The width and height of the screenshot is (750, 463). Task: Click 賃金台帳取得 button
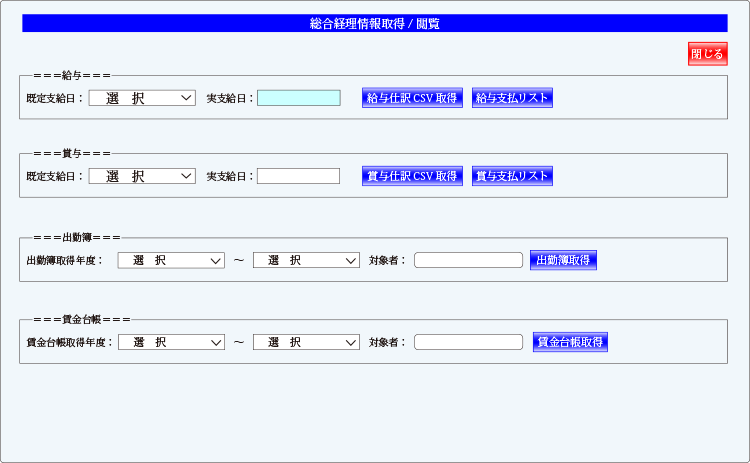click(570, 342)
